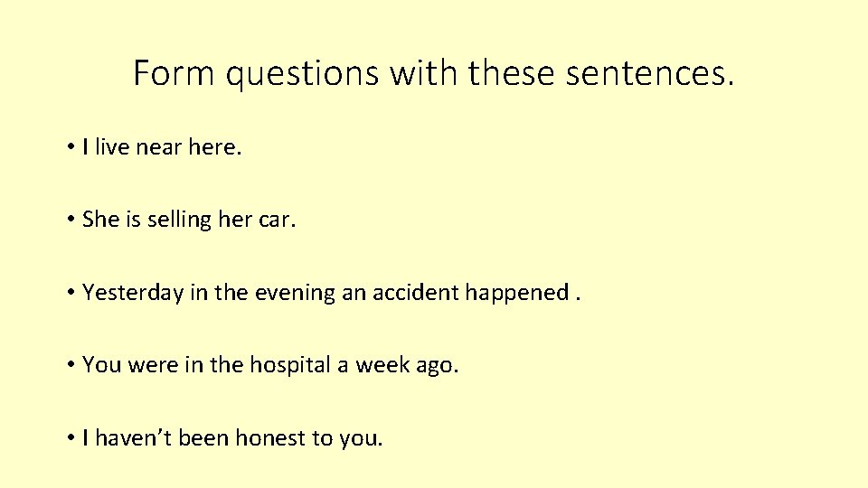The height and width of the screenshot is (488, 868).
Task: Click the bullet before 'I haven't been honest'
Action: coord(71,437)
